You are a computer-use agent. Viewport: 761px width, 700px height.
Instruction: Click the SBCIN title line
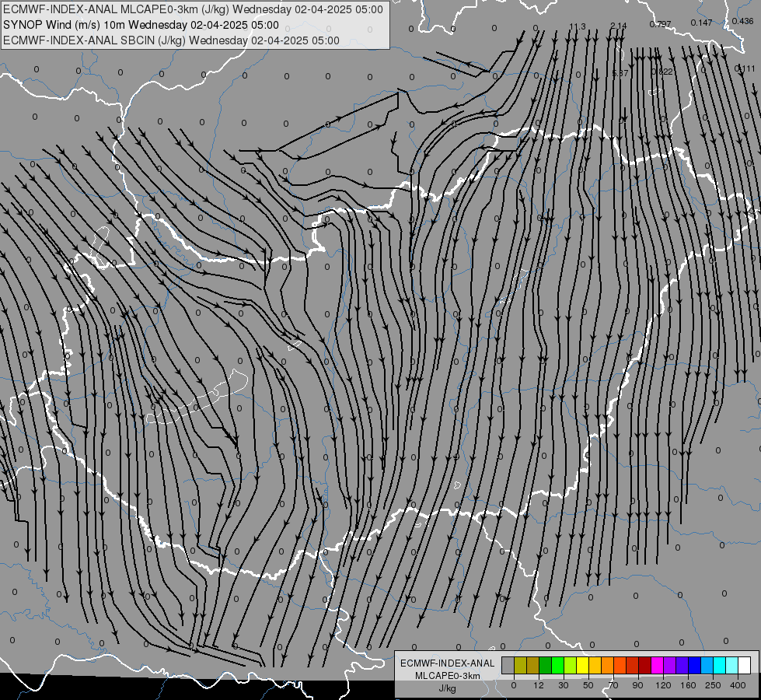(171, 40)
